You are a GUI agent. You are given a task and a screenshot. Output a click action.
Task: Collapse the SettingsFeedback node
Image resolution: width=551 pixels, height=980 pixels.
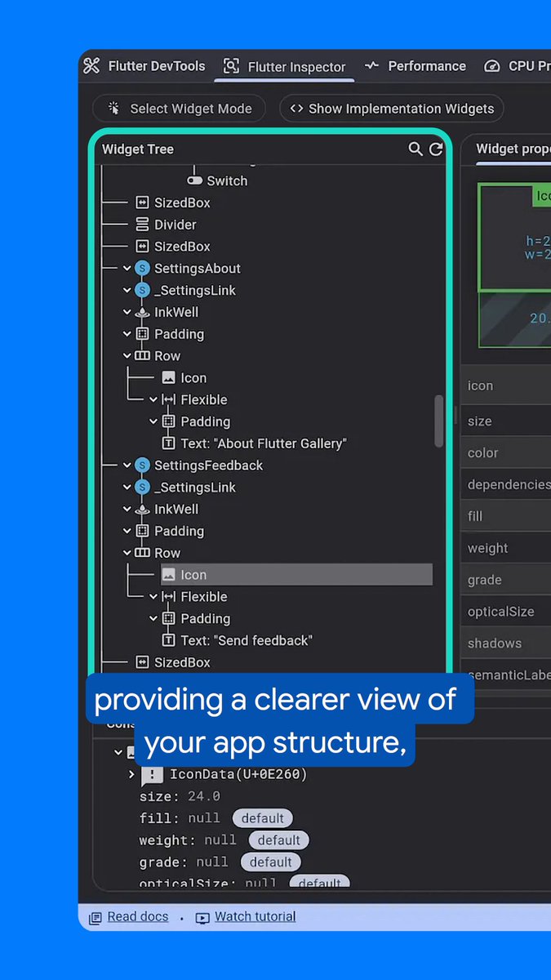click(x=127, y=465)
